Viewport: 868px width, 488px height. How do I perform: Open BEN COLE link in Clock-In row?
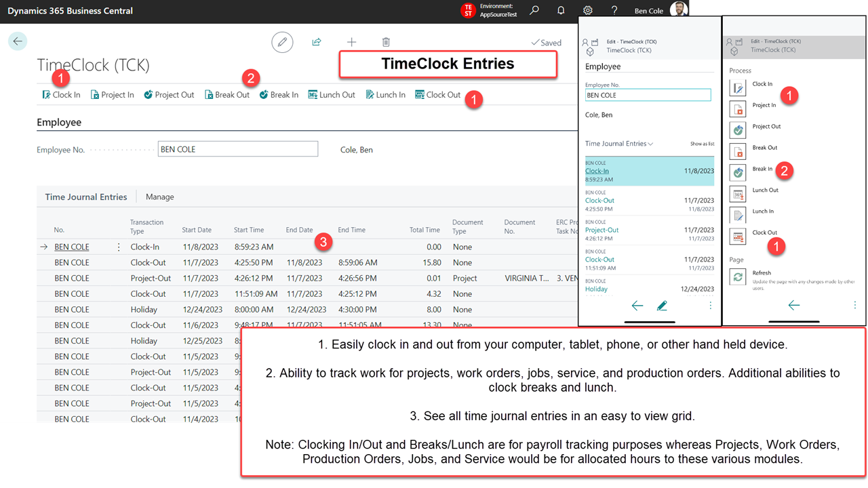click(72, 247)
